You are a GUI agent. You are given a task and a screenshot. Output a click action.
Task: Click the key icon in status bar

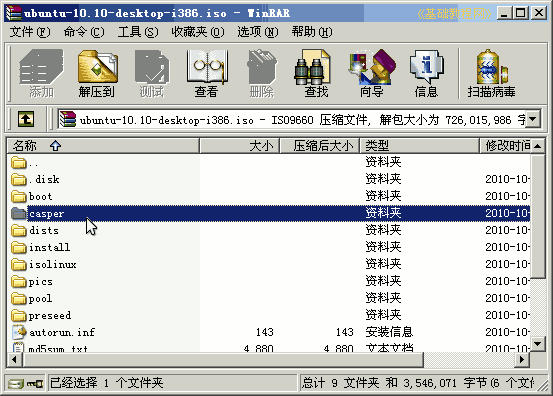(x=35, y=383)
